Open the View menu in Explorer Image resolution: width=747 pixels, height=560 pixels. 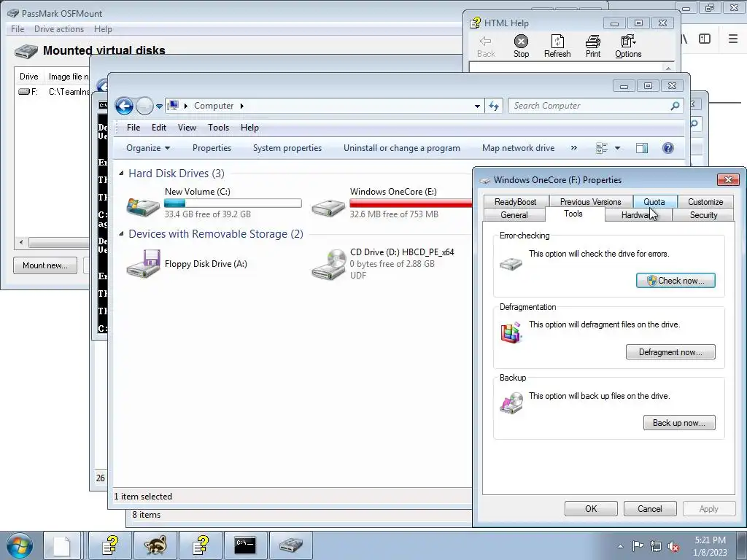(187, 128)
